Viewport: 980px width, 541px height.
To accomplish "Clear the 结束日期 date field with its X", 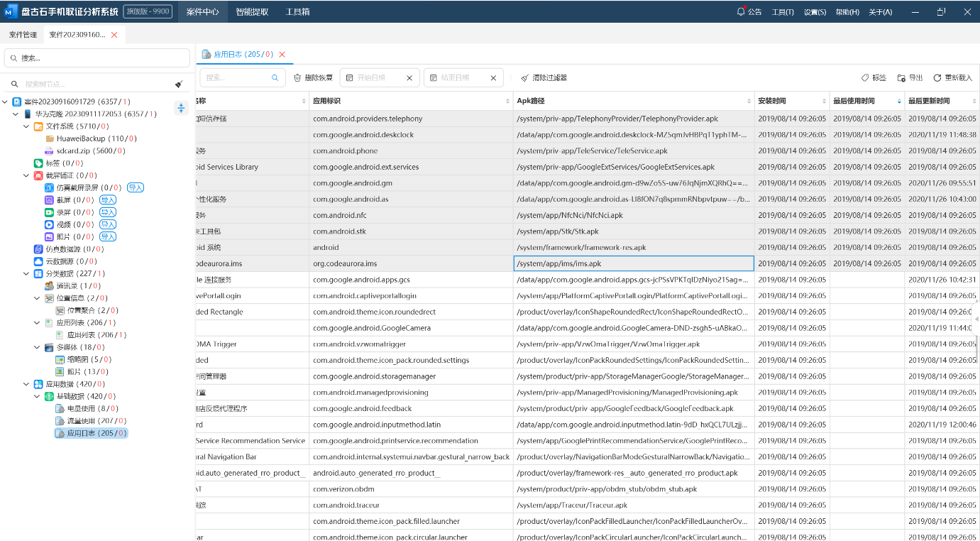I will 493,78.
